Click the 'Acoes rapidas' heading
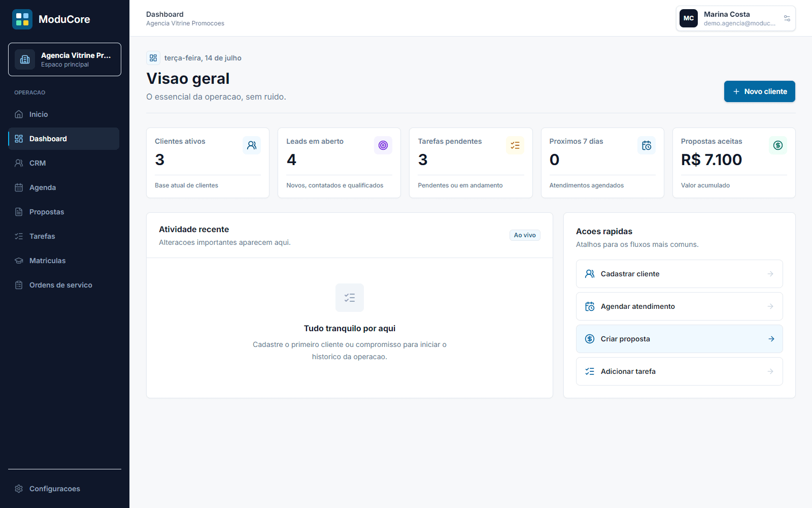Image resolution: width=812 pixels, height=508 pixels. [604, 231]
